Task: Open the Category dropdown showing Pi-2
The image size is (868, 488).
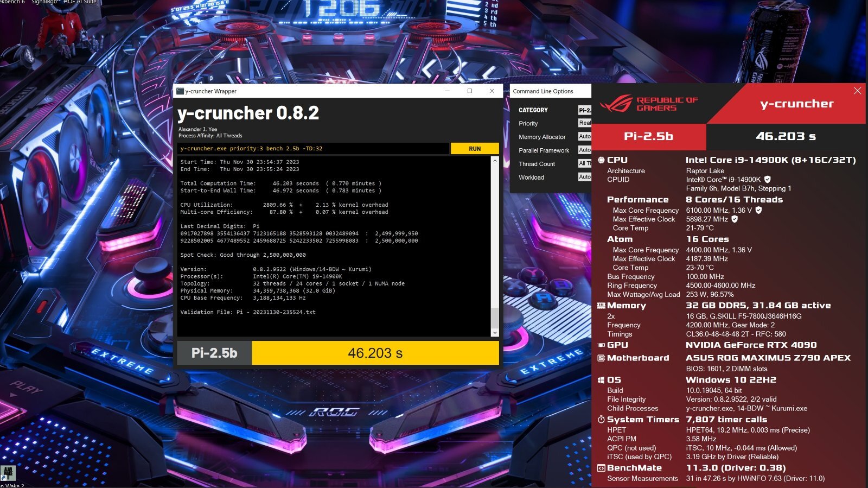Action: click(584, 110)
